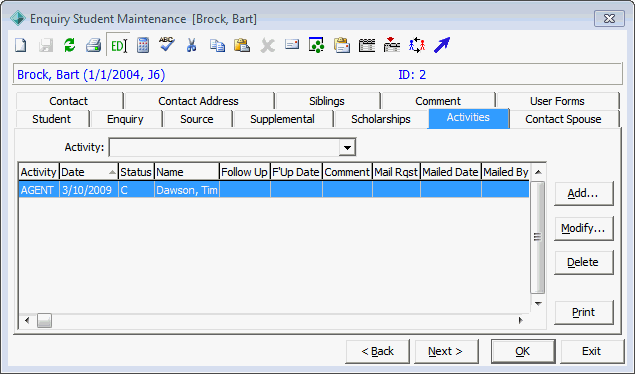Click the Copy pages icon
The image size is (635, 374).
click(x=217, y=45)
